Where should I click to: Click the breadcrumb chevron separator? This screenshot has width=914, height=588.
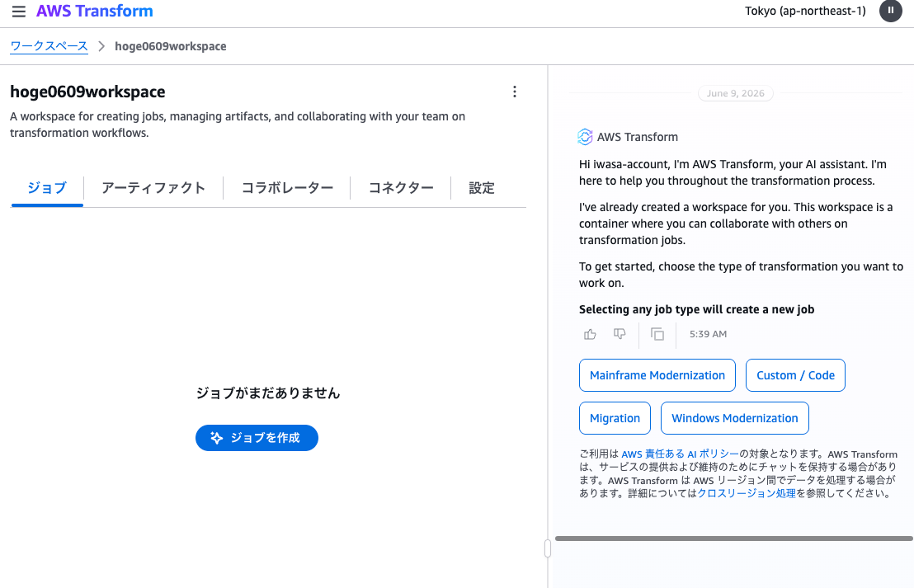[x=101, y=46]
